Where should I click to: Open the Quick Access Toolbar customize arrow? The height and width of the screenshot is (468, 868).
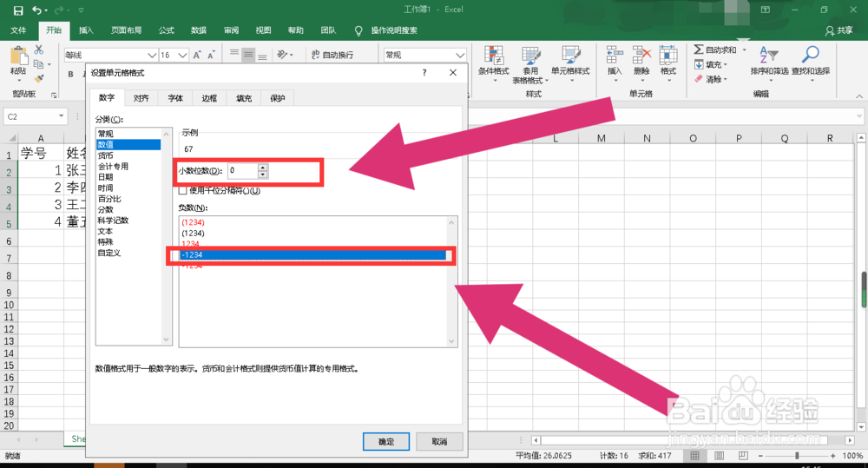coord(81,10)
